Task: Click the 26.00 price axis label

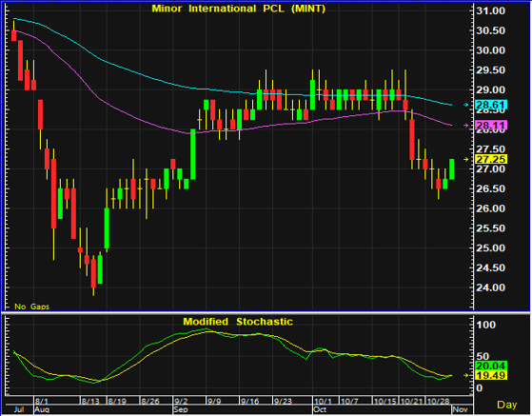Action: [491, 208]
